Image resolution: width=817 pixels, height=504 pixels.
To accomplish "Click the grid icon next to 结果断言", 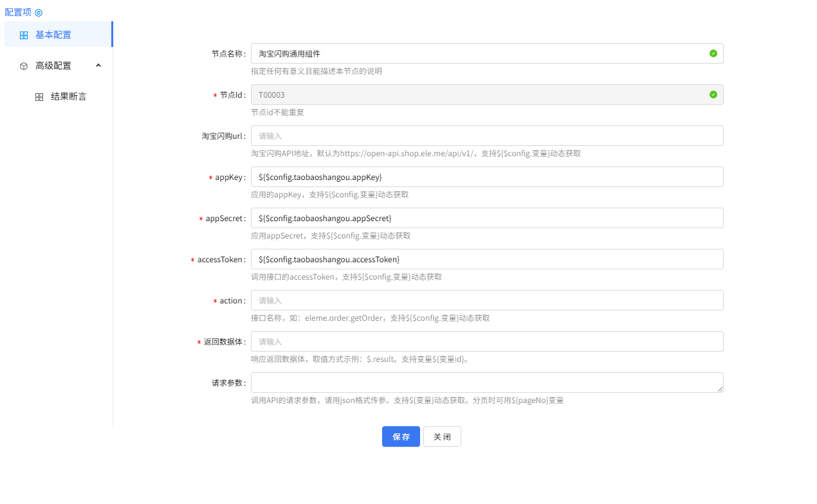I will pyautogui.click(x=39, y=97).
